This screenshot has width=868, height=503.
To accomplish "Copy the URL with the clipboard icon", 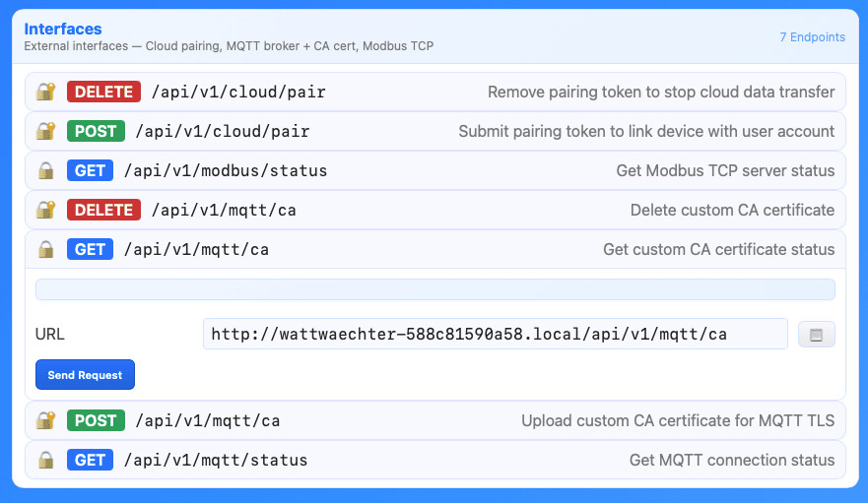I will [x=817, y=335].
